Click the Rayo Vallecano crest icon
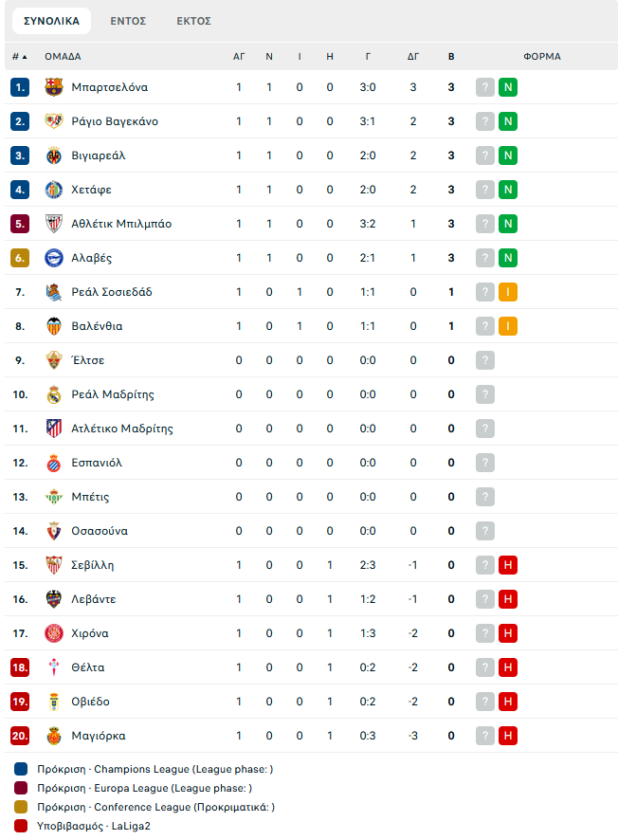The width and height of the screenshot is (618, 840). point(53,121)
